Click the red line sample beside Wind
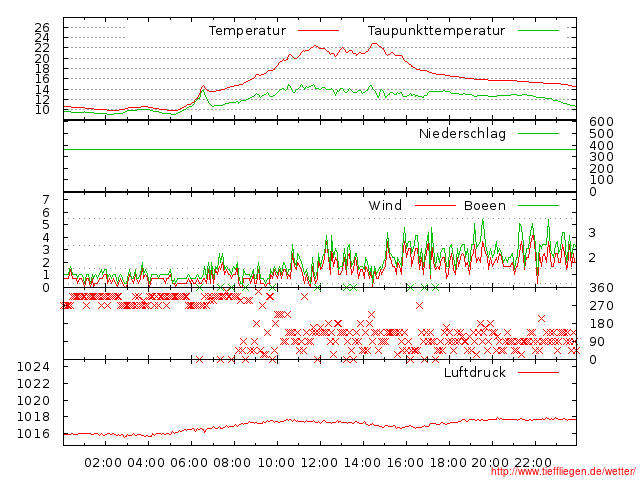Image resolution: width=640 pixels, height=480 pixels. (x=435, y=205)
